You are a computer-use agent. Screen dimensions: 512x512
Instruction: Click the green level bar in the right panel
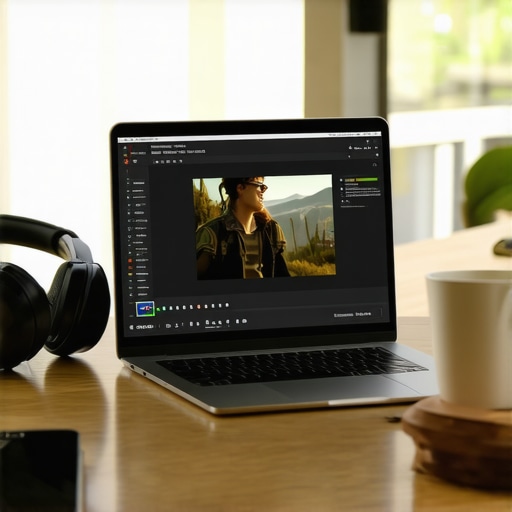366,179
